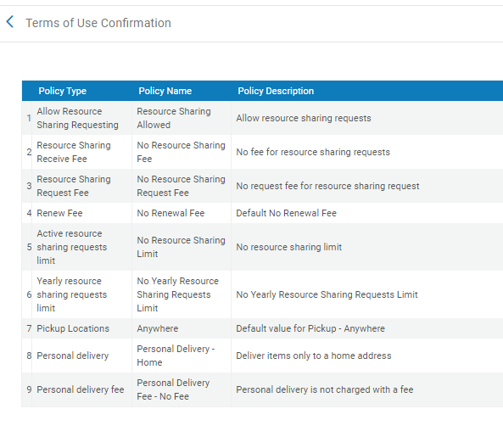Click the Terms of Use Confirmation title
The image size is (503, 448).
click(x=98, y=23)
